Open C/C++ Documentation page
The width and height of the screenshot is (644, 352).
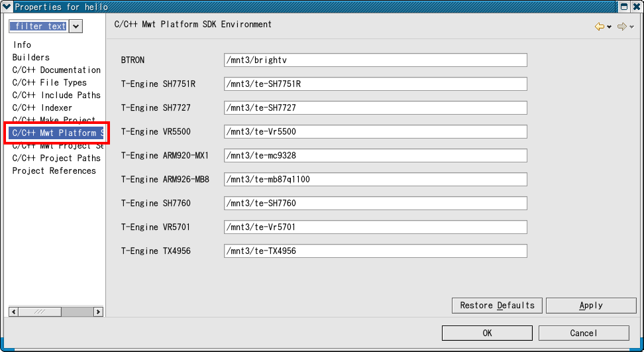coord(56,70)
